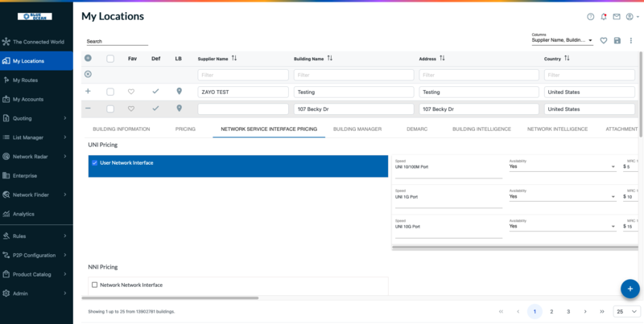The width and height of the screenshot is (644, 324).
Task: Sort by Supplier Name arrows
Action: coord(234,58)
